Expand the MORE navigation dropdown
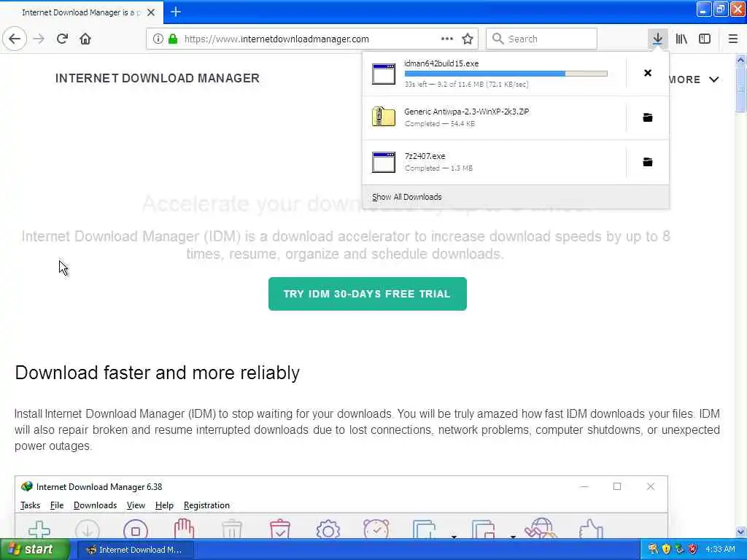The image size is (747, 560). [x=694, y=79]
